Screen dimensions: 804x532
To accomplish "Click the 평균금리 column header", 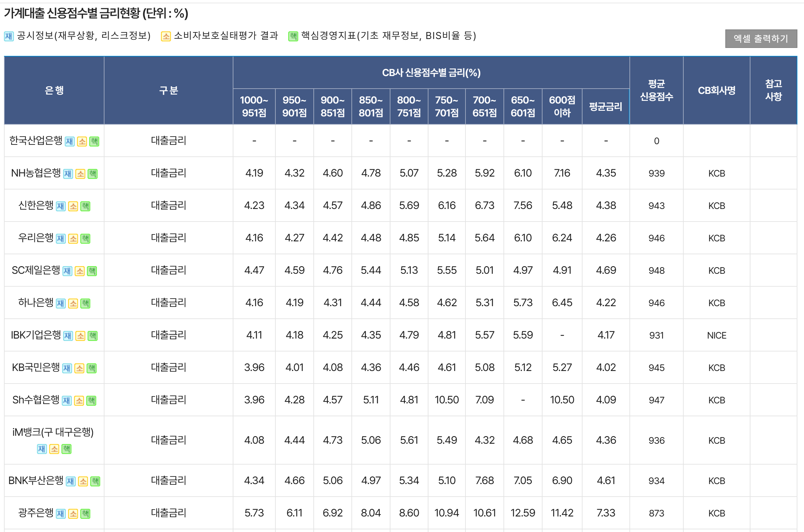I will (606, 106).
